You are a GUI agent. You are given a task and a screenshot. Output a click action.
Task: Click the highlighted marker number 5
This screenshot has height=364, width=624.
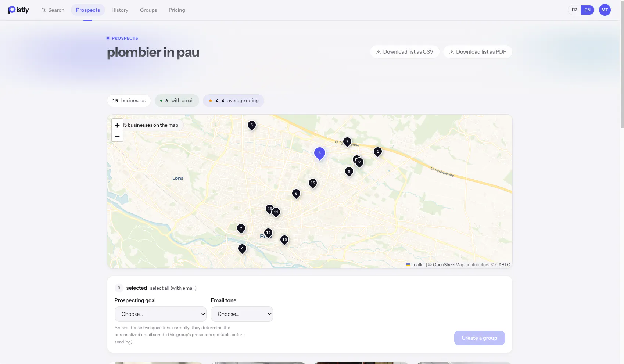coord(320,154)
